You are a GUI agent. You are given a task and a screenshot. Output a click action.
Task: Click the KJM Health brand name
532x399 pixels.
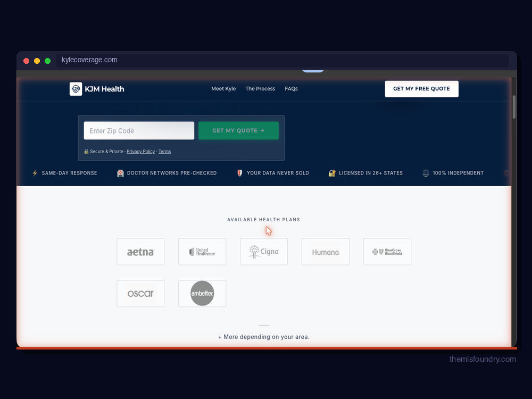104,89
